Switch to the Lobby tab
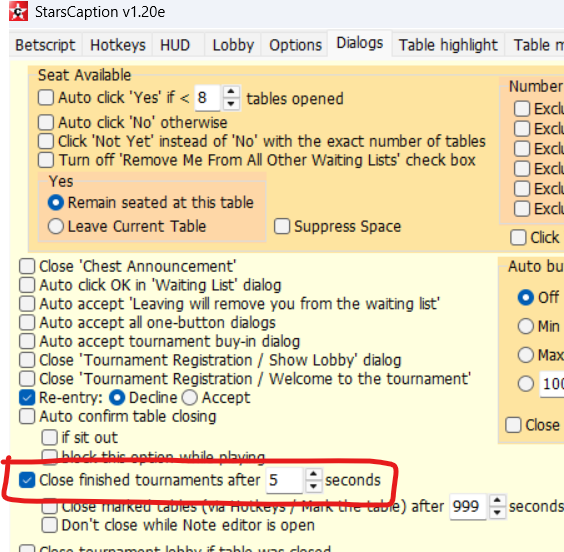564x552 pixels. click(233, 45)
